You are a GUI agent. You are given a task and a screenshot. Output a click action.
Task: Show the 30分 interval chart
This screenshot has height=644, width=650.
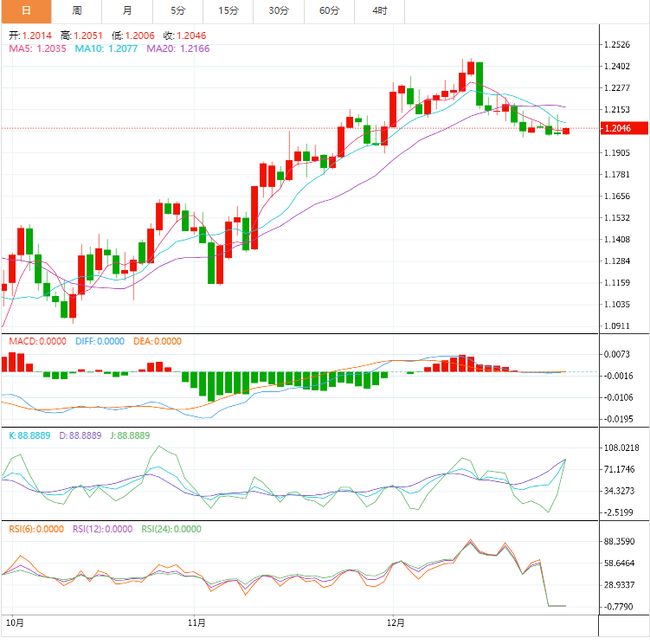tap(279, 11)
